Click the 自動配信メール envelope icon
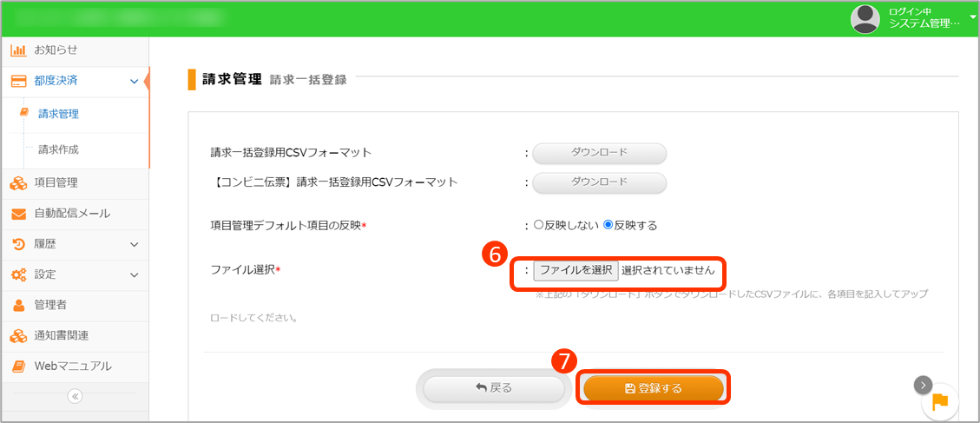Viewport: 980px width, 423px height. click(18, 214)
